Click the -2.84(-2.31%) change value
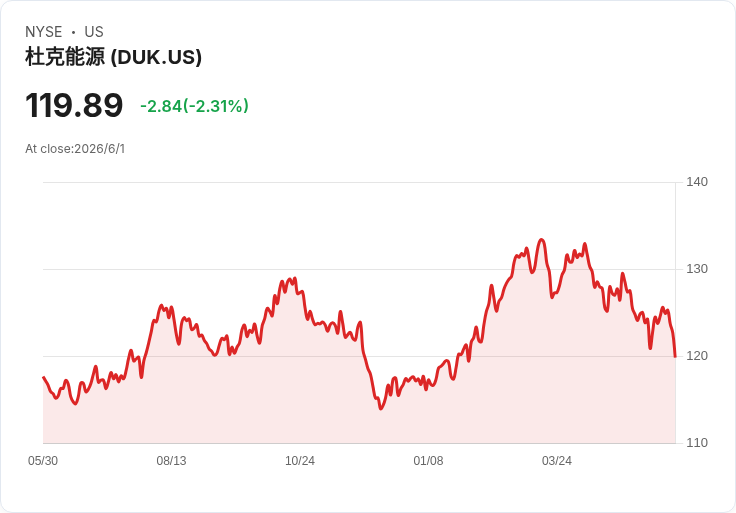Screen dimensions: 736x513 (194, 106)
